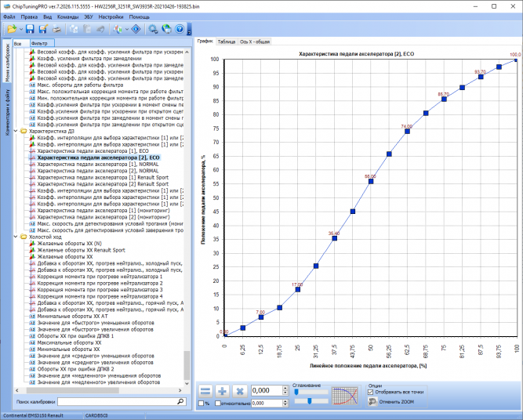Screen dimensions: 523x420
Task: Toggle the относительно checkbox
Action: tap(218, 404)
